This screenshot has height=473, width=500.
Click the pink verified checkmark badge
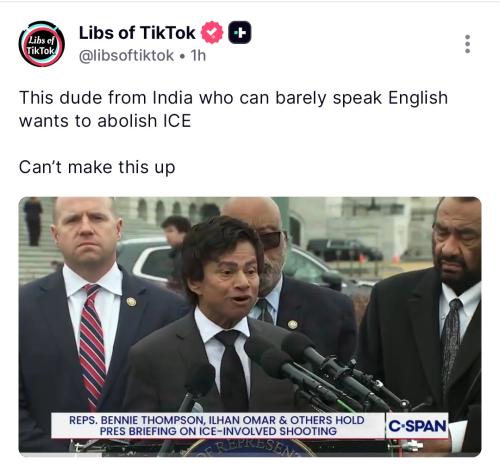point(212,32)
